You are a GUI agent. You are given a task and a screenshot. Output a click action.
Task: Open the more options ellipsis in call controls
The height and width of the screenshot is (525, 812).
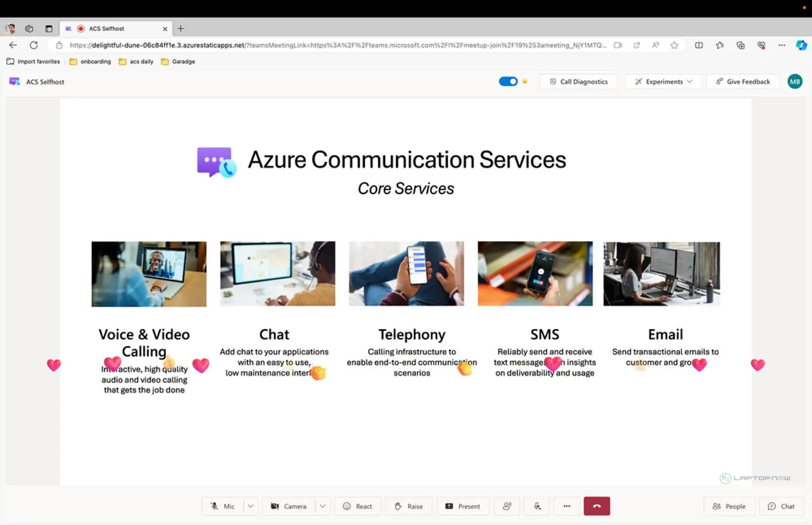(566, 506)
